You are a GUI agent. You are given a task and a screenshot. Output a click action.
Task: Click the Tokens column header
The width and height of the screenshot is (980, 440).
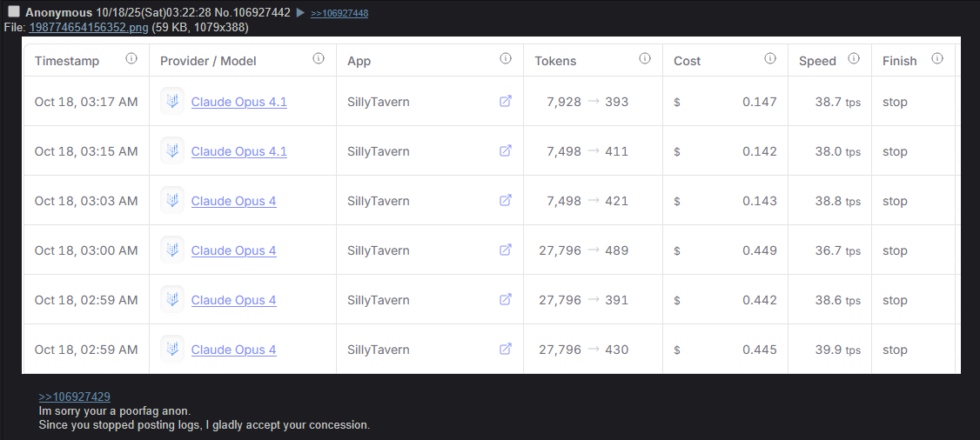(x=555, y=61)
